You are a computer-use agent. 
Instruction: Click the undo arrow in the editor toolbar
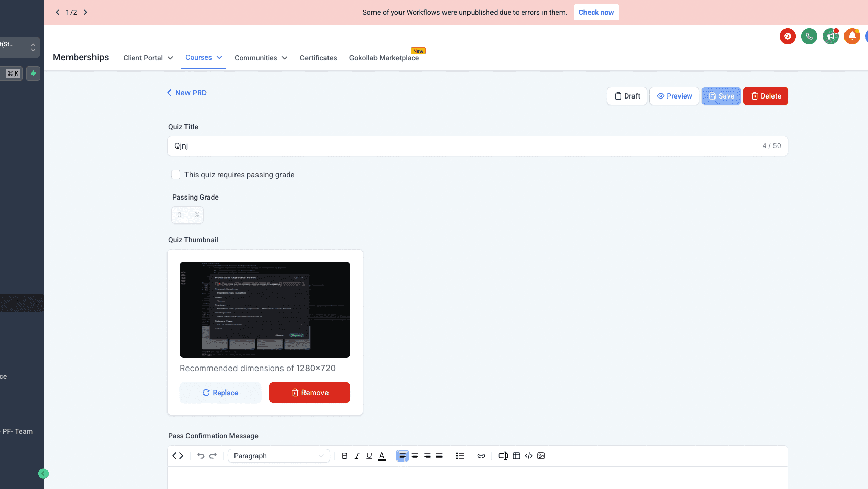point(201,456)
